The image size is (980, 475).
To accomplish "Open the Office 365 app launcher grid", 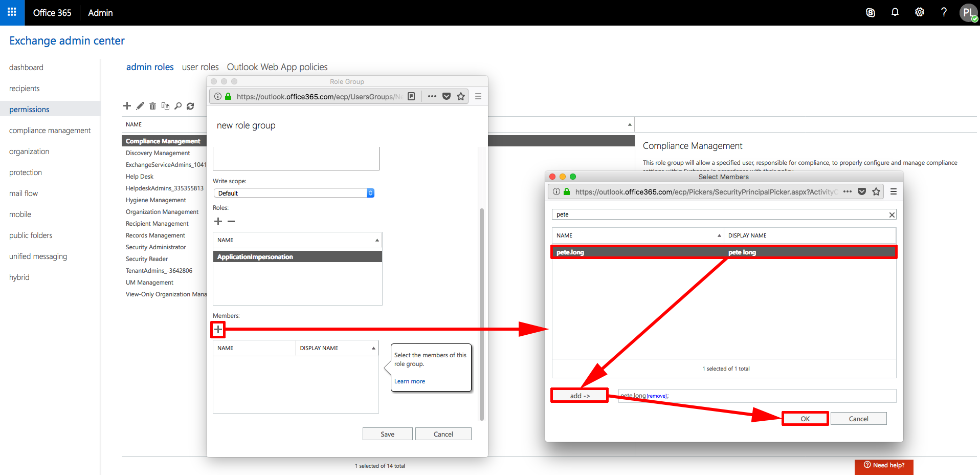I will 12,12.
